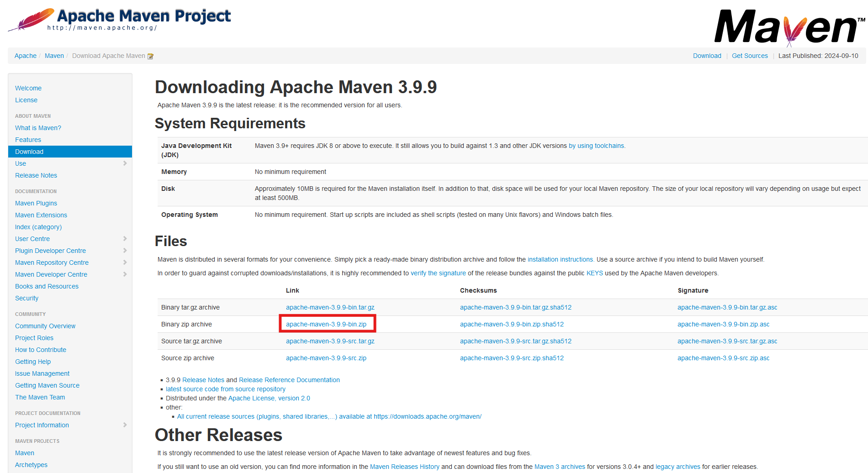Download apache-maven-3.9.9-bin.tar.gz archive
The image size is (868, 473).
330,307
